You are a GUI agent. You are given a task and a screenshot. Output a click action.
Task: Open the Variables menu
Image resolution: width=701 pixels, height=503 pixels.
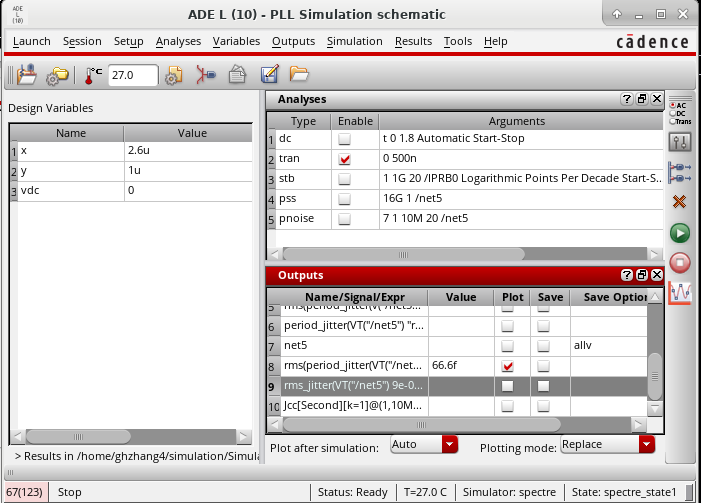[236, 41]
